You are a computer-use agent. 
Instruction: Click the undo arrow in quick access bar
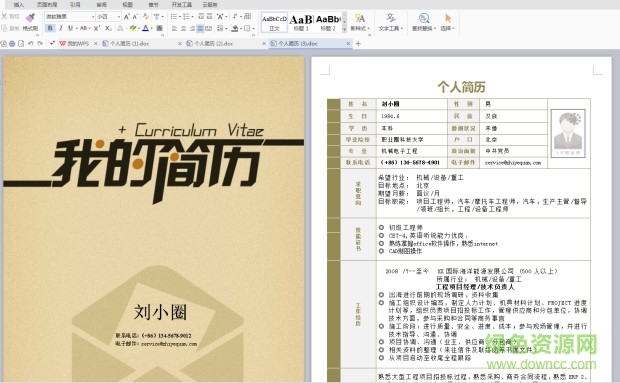[x=30, y=43]
